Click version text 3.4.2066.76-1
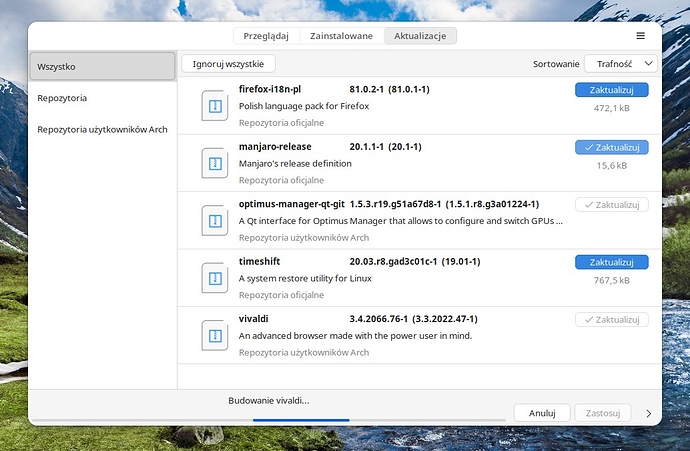Viewport: 690px width, 451px height. click(378, 319)
